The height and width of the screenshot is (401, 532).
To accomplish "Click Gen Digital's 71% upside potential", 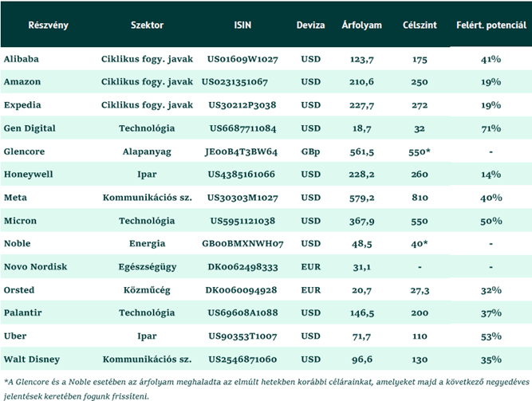I will tap(491, 128).
